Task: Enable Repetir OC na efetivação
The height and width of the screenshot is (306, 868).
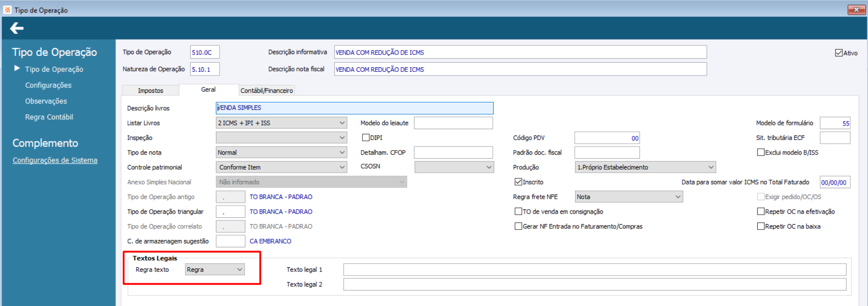Action: (x=761, y=211)
